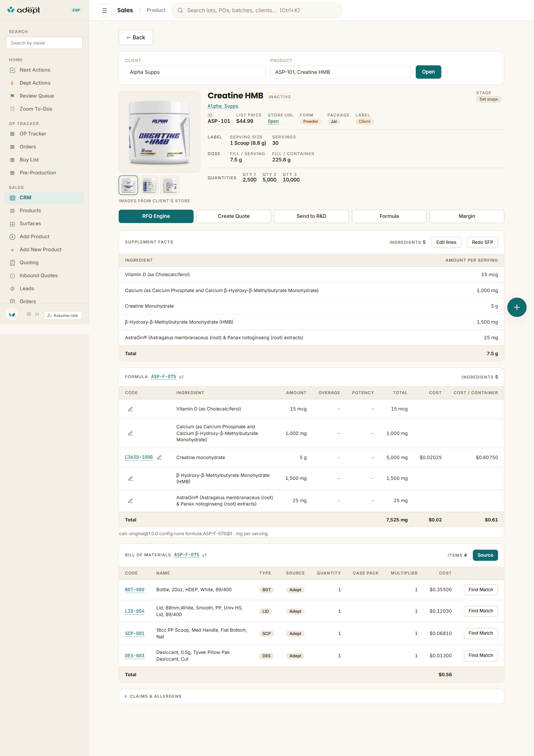The width and height of the screenshot is (534, 756).
Task: Click the green Open button
Action: pos(428,72)
